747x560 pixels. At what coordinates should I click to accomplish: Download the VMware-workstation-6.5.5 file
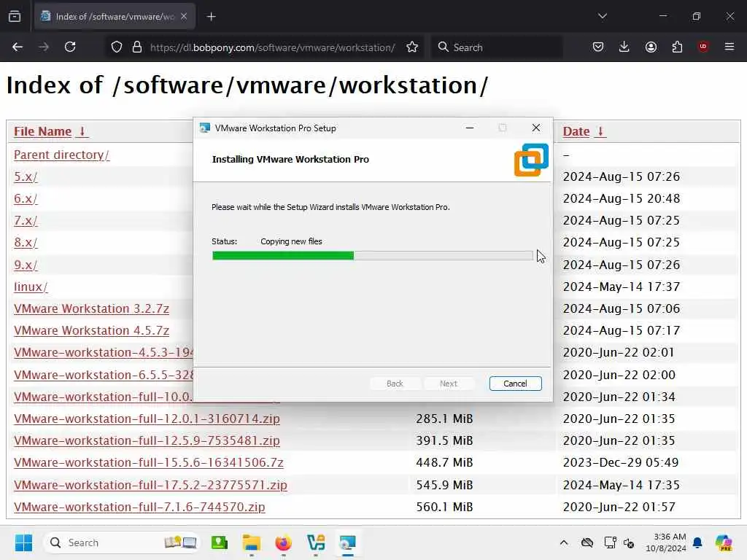[x=104, y=375]
